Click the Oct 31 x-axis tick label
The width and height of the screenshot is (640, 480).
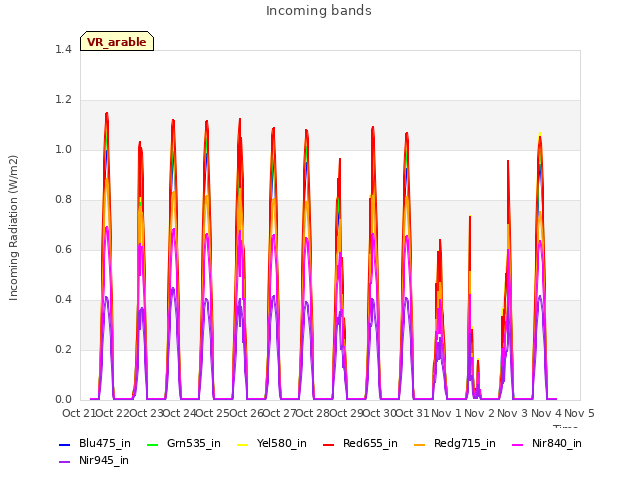click(x=413, y=413)
